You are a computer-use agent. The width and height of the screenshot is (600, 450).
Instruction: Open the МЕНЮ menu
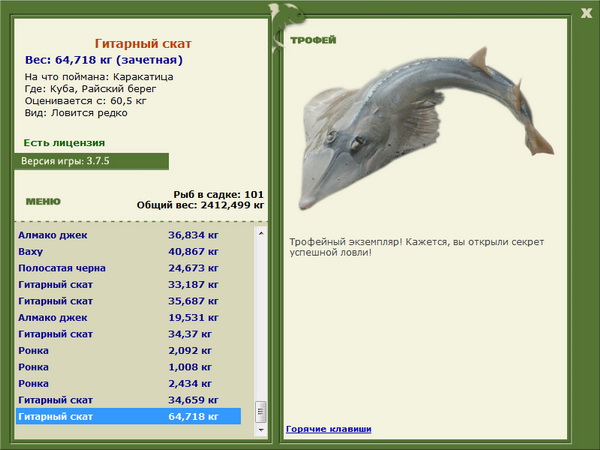click(x=43, y=202)
